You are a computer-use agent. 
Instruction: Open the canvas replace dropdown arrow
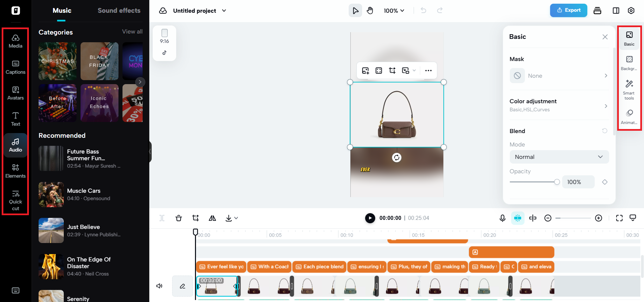click(x=414, y=70)
